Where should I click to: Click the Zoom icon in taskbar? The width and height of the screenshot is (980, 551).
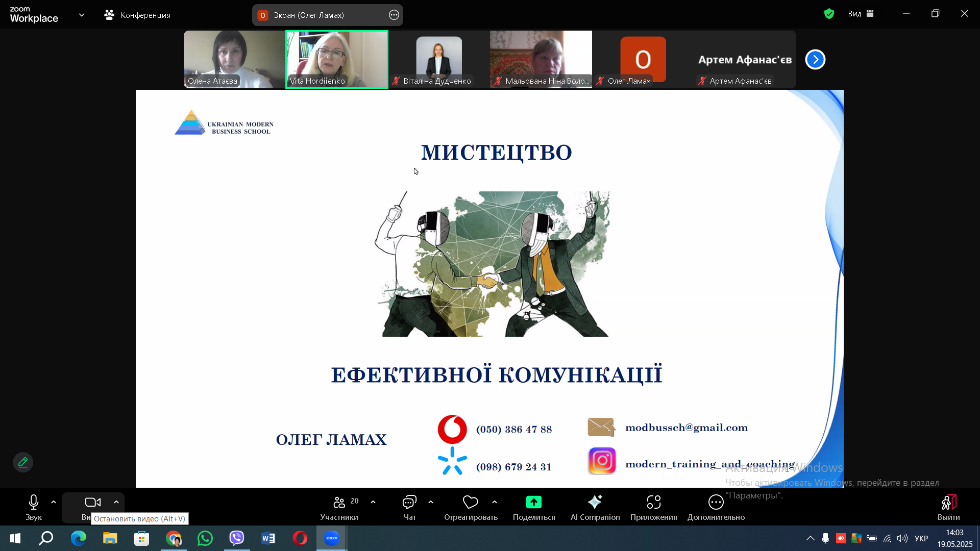pyautogui.click(x=332, y=538)
